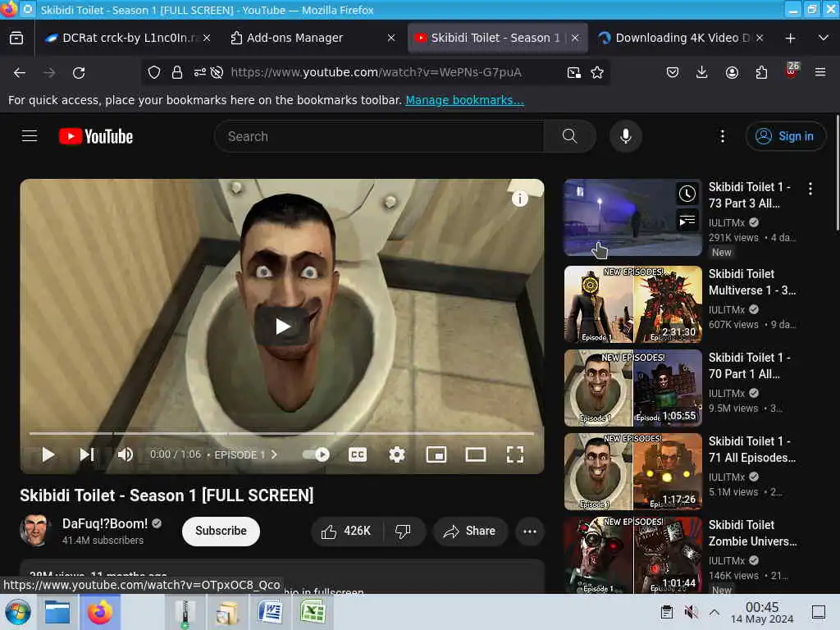The image size is (840, 630).
Task: Switch to Add-ons Manager tab
Action: [x=311, y=38]
